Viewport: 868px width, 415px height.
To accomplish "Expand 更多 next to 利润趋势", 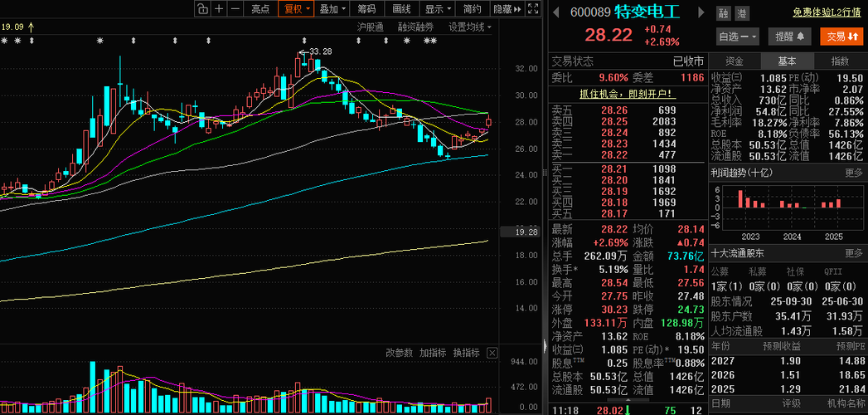I will click(x=854, y=173).
